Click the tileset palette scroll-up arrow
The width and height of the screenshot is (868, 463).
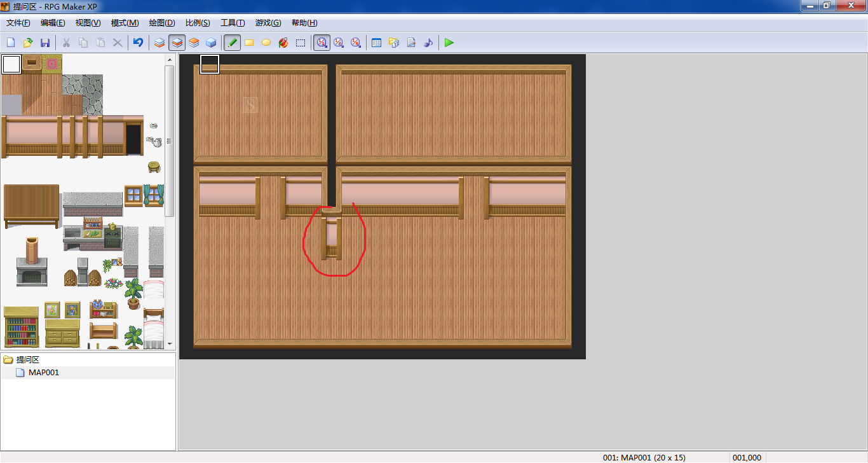tap(169, 59)
